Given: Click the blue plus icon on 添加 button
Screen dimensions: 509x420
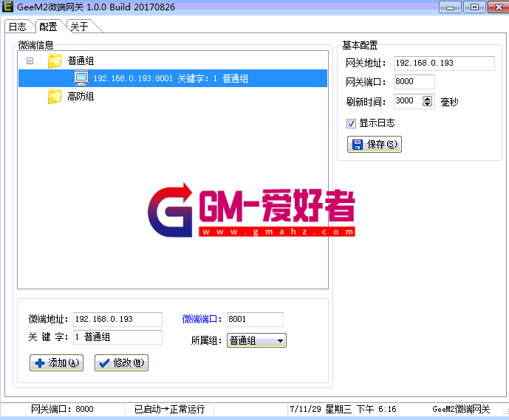Looking at the screenshot, I should [40, 363].
